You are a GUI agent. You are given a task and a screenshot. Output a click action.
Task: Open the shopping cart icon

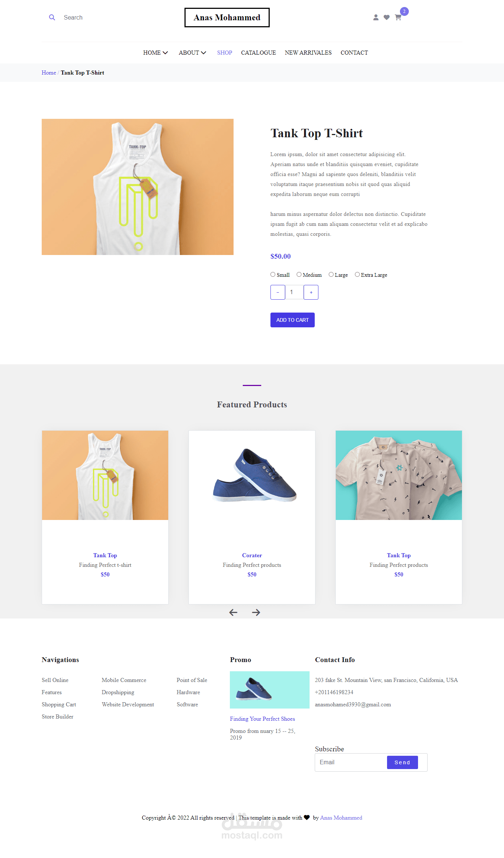(x=398, y=17)
